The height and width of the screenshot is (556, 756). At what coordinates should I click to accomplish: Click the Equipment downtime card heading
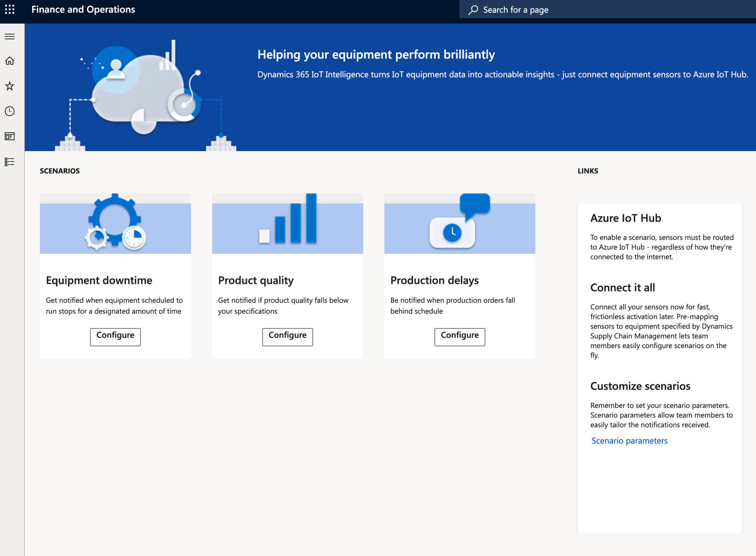[x=99, y=280]
